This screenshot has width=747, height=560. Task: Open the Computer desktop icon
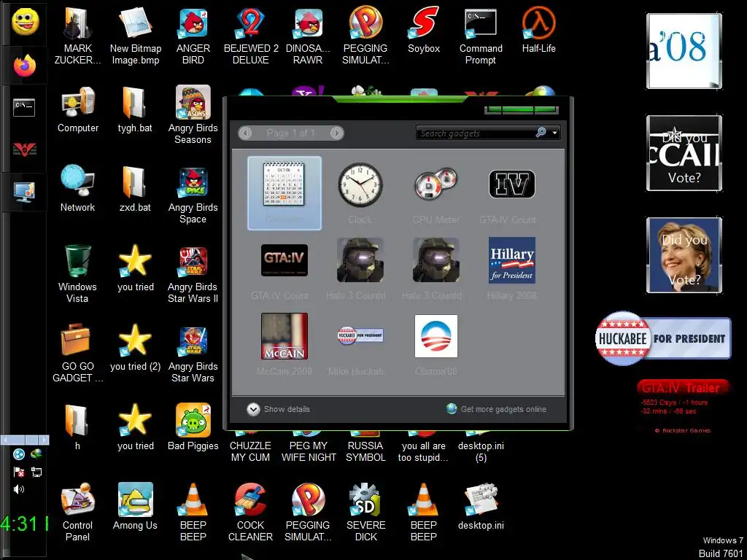tap(77, 110)
